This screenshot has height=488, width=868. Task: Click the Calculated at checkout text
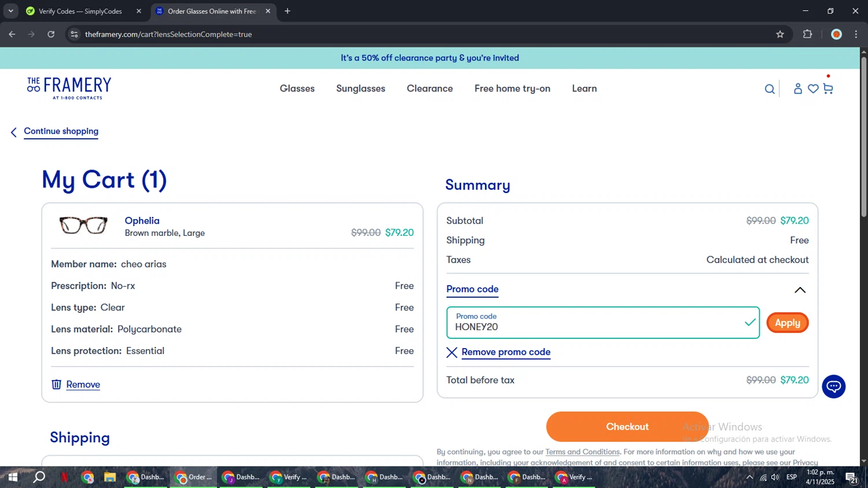tap(757, 260)
